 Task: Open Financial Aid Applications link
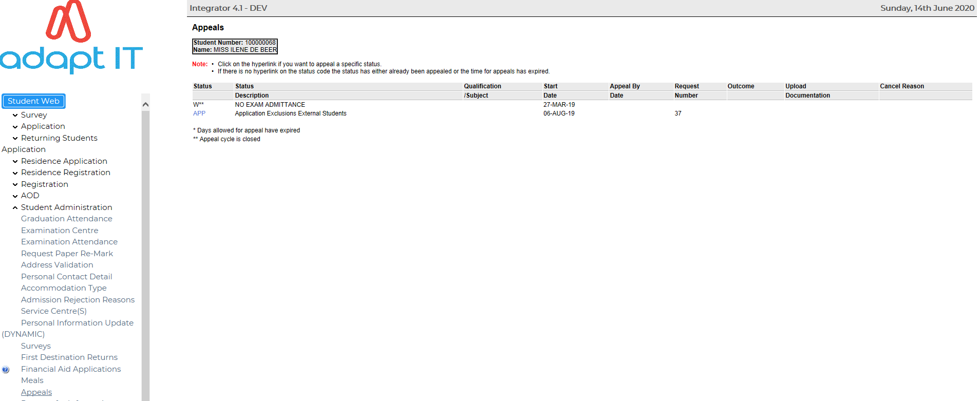[x=71, y=369]
